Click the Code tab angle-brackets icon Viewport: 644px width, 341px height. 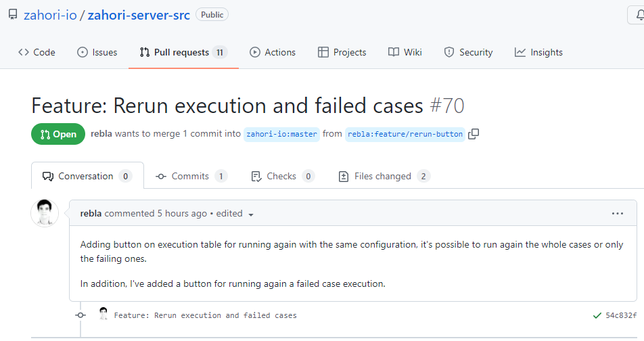24,52
